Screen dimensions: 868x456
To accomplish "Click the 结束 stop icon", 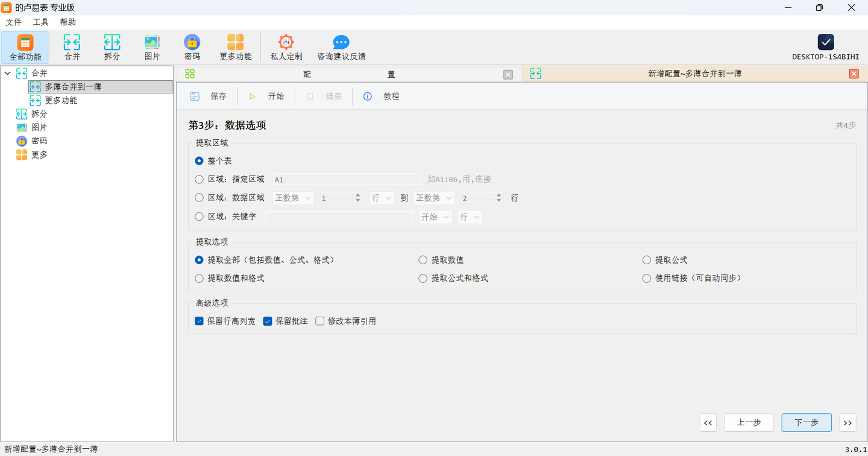I will tap(310, 97).
